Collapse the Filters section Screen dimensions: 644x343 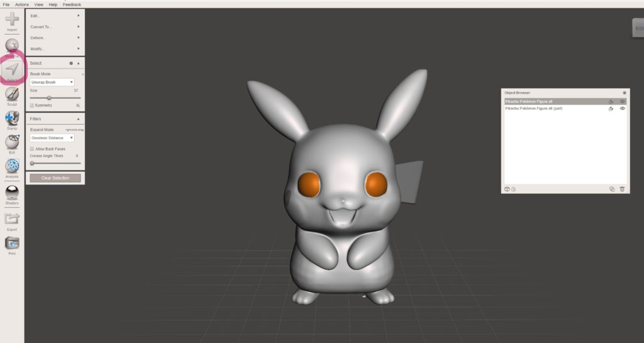pyautogui.click(x=78, y=118)
